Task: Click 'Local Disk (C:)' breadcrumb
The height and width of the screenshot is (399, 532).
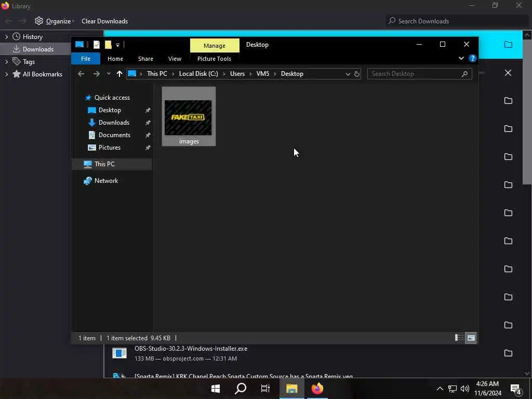Action: (x=198, y=74)
